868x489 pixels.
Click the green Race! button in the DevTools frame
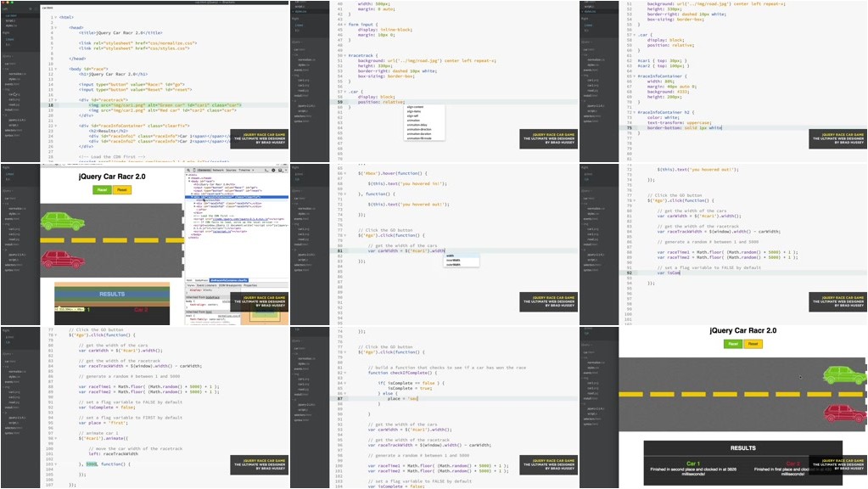pyautogui.click(x=102, y=190)
